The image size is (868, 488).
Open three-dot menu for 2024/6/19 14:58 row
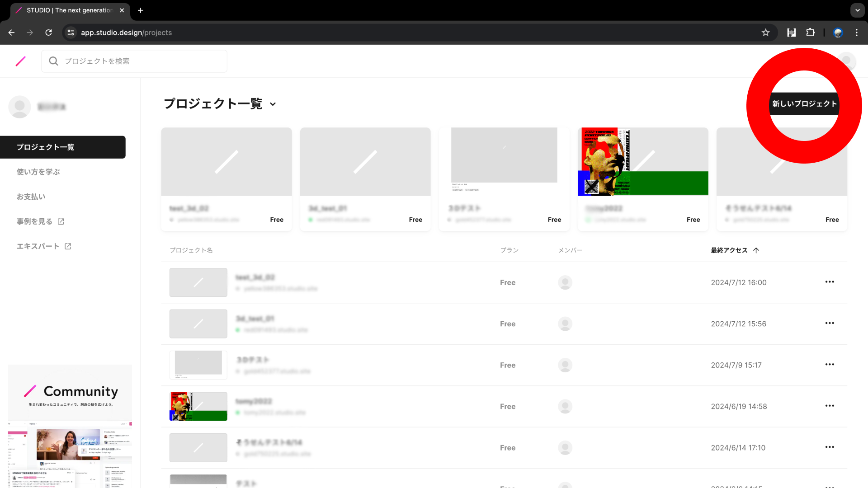coord(830,406)
